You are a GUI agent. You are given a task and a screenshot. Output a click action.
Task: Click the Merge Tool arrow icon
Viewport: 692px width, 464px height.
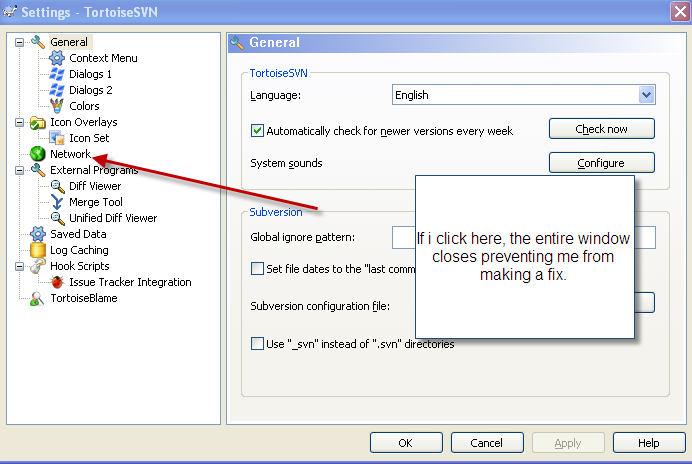(x=56, y=202)
